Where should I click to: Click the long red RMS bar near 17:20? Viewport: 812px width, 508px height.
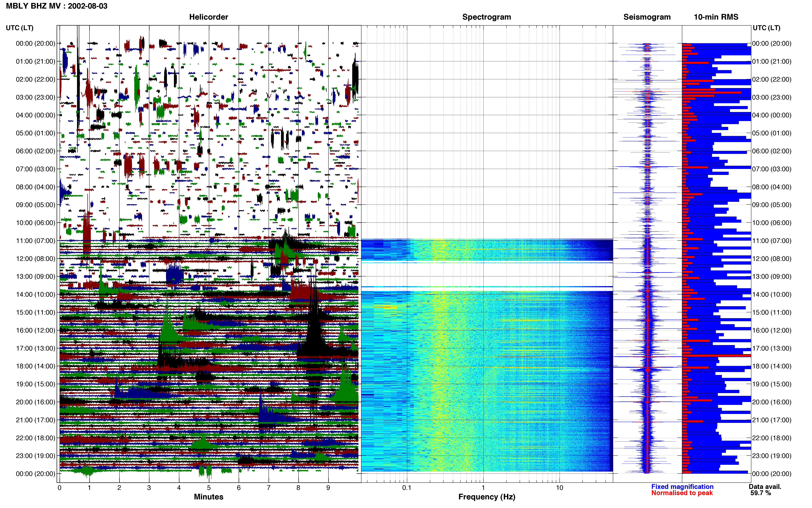pyautogui.click(x=716, y=355)
